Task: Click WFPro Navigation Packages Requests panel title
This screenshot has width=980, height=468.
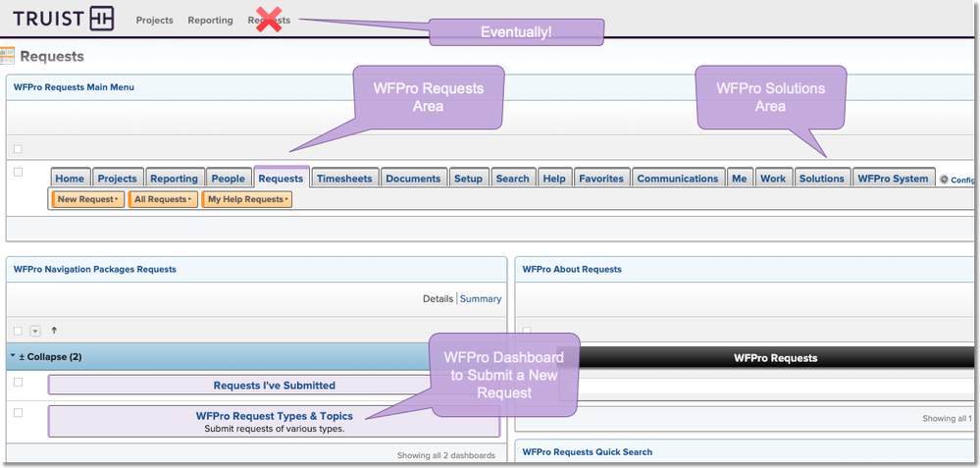Action: 95,269
